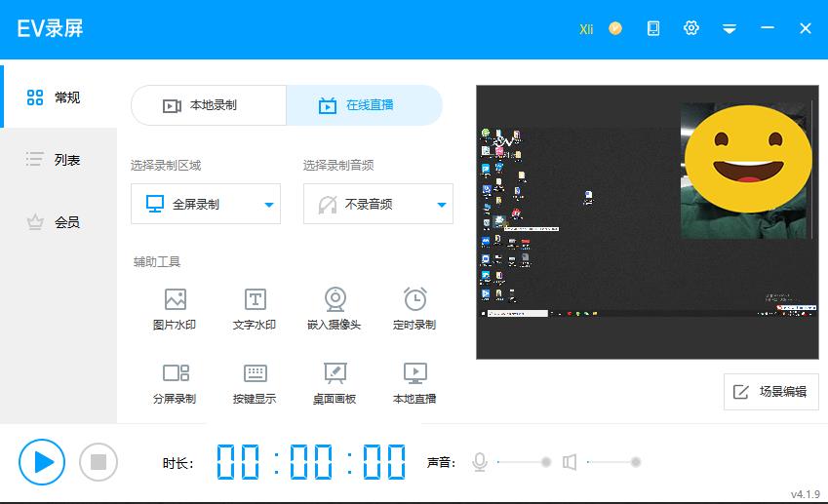Open the settings gear in title bar
The height and width of the screenshot is (504, 828).
click(x=691, y=28)
